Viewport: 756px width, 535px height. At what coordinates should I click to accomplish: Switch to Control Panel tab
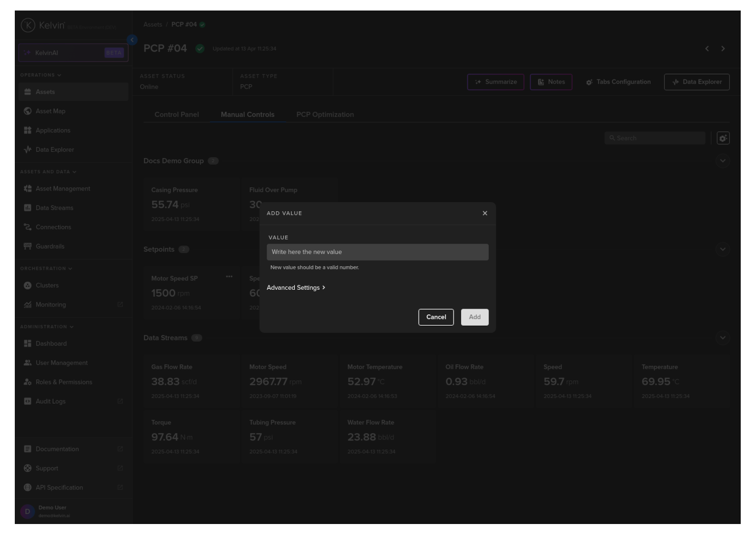(x=177, y=115)
